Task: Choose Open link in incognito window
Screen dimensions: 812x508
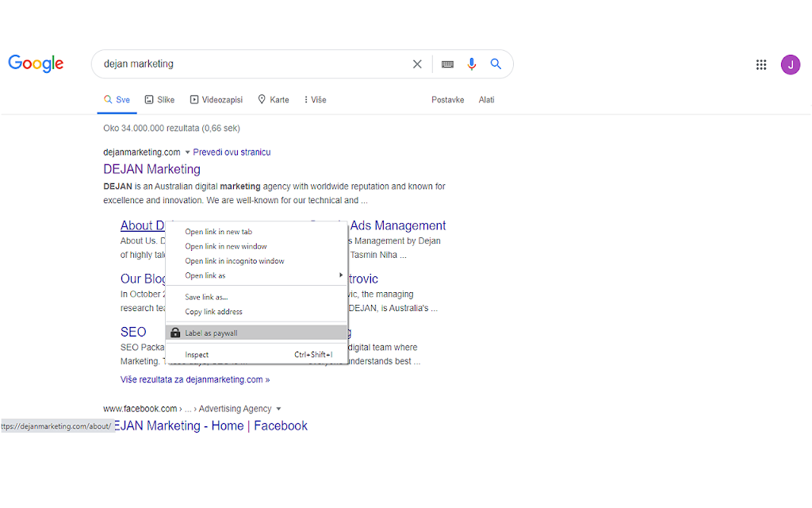Action: coord(256,260)
